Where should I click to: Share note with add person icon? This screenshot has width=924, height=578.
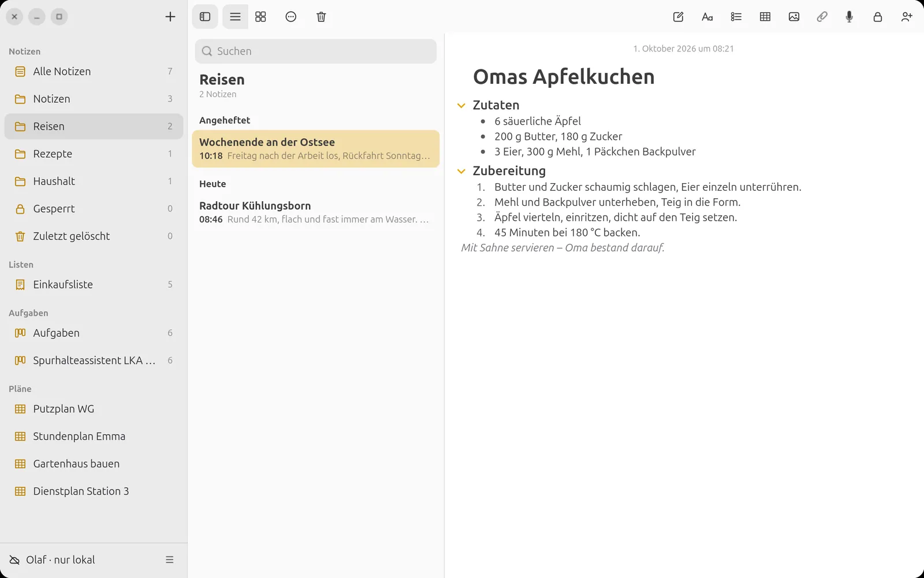[907, 17]
